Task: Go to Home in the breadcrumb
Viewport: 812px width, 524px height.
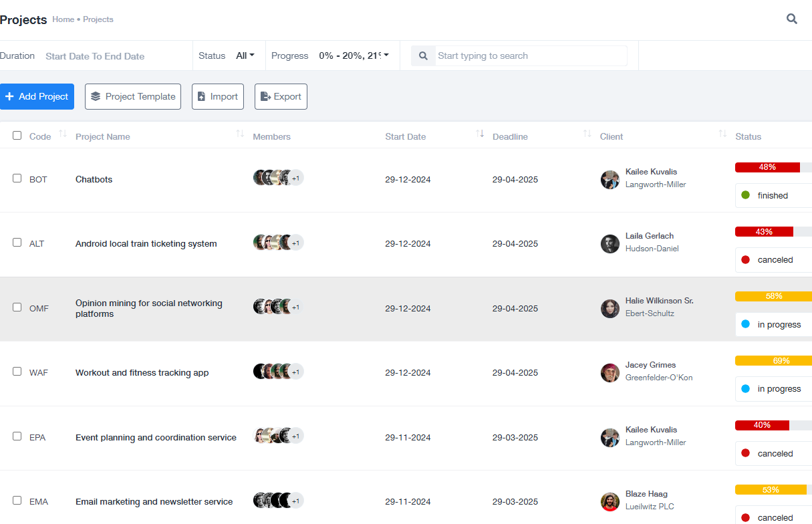Action: click(63, 19)
